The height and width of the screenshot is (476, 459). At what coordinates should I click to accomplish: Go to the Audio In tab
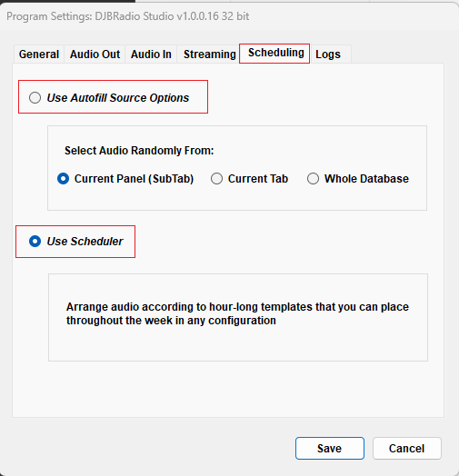pos(151,55)
